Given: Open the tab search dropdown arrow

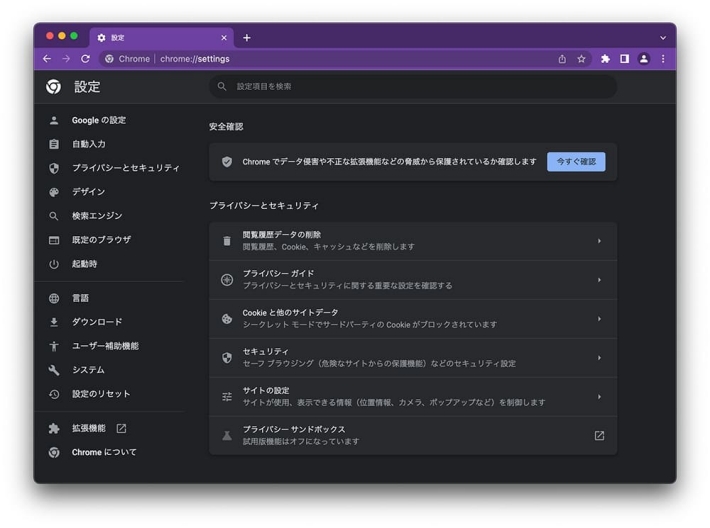Looking at the screenshot, I should click(663, 38).
